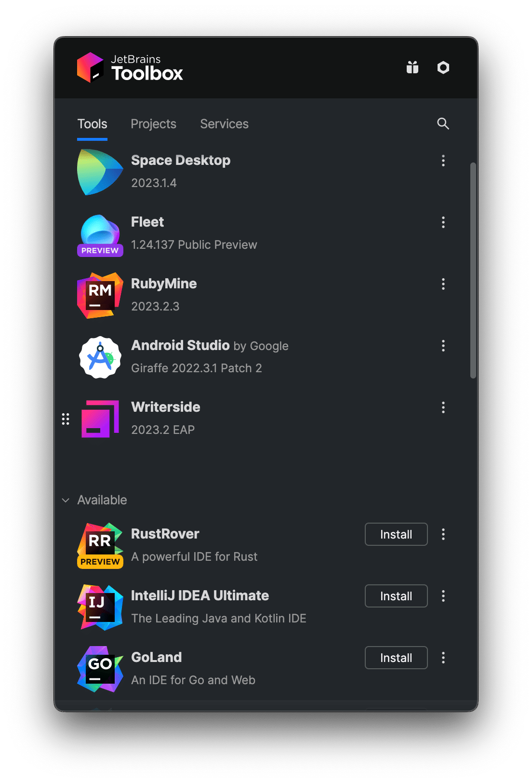Collapse the Available section chevron
This screenshot has height=783, width=532.
66,500
